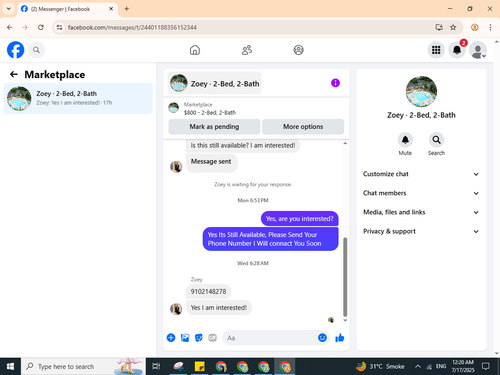Open the emoji picker smiley icon
This screenshot has width=500, height=375.
click(322, 338)
